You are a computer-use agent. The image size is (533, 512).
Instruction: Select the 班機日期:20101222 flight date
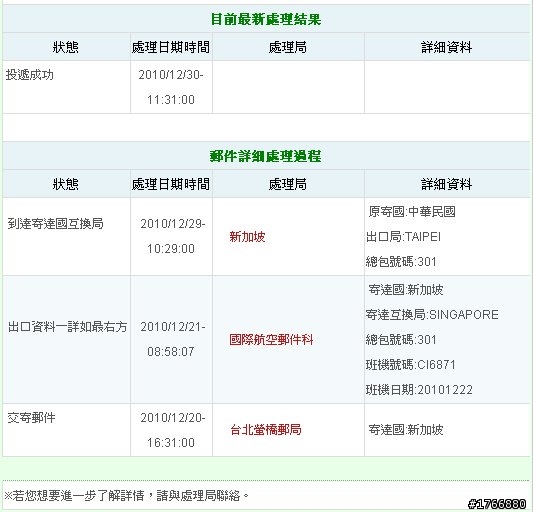coord(419,390)
